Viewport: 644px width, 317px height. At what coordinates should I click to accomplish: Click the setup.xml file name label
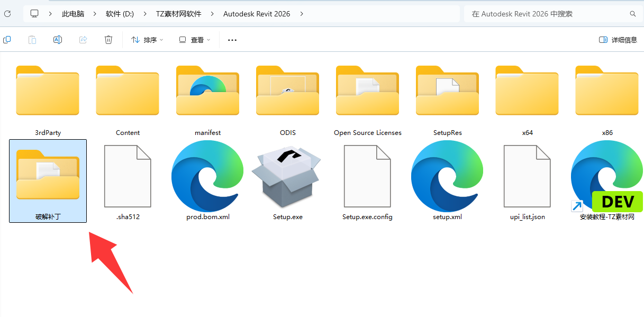447,217
